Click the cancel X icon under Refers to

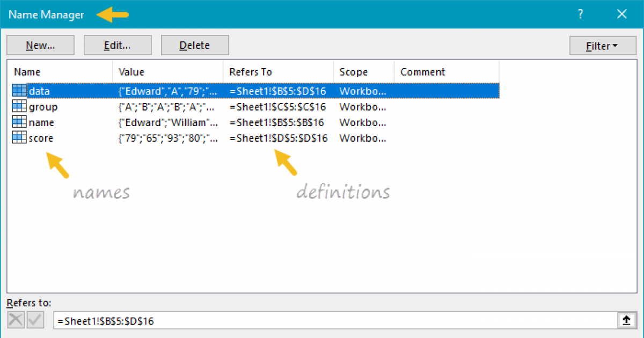(16, 320)
